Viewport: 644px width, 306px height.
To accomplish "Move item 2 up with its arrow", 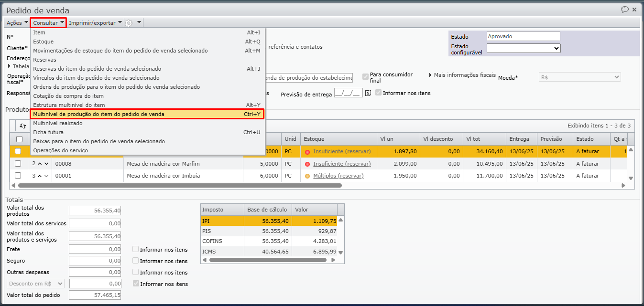I will pyautogui.click(x=40, y=164).
